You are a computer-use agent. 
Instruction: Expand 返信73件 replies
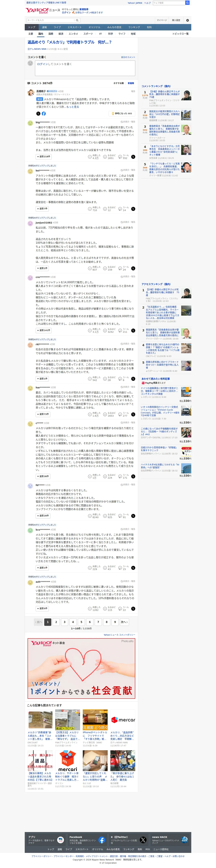click(43, 414)
